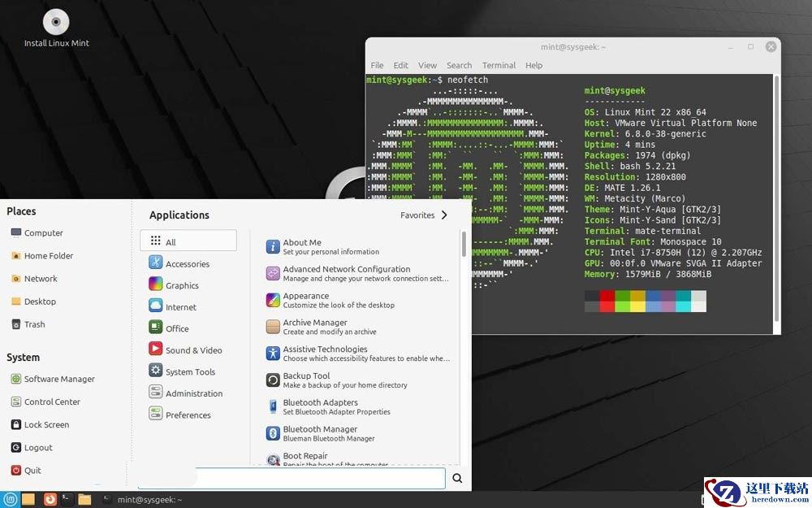812x508 pixels.
Task: Open Home Folder in Places
Action: [42, 255]
